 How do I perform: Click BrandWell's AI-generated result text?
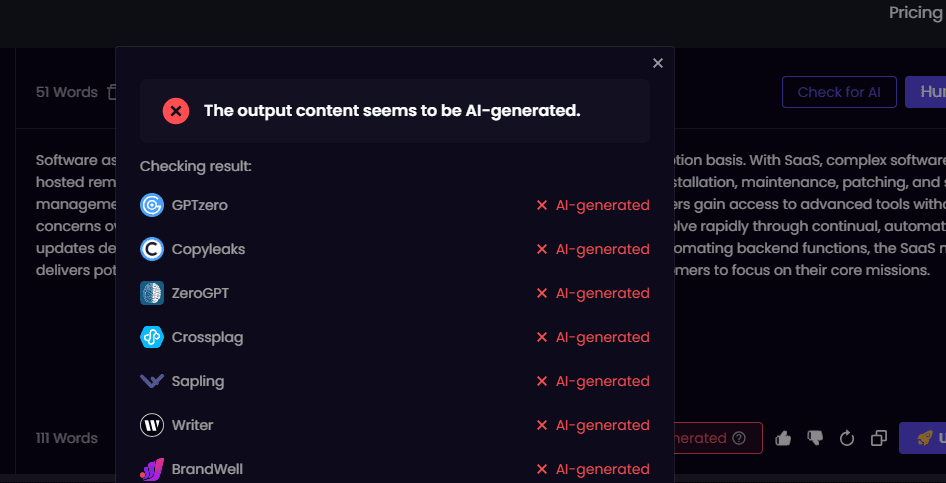603,469
